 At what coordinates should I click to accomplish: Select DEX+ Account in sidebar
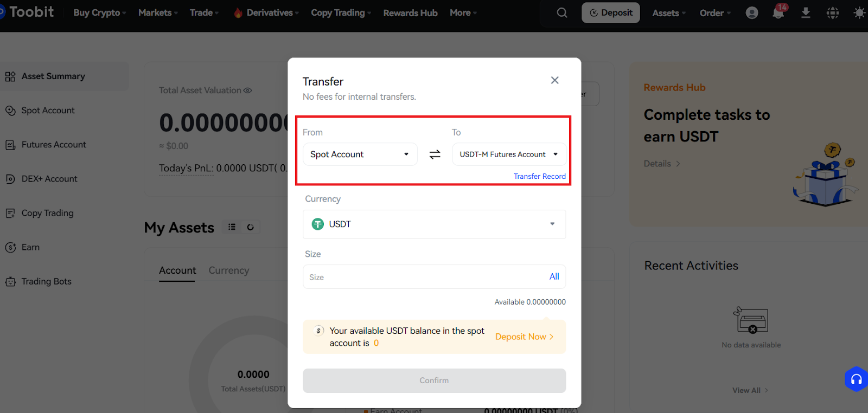tap(49, 179)
